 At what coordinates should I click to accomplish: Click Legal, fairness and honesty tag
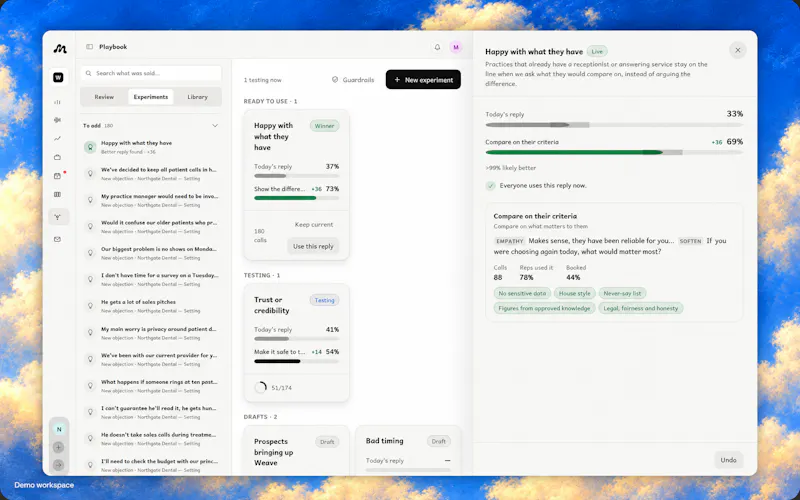[640, 308]
